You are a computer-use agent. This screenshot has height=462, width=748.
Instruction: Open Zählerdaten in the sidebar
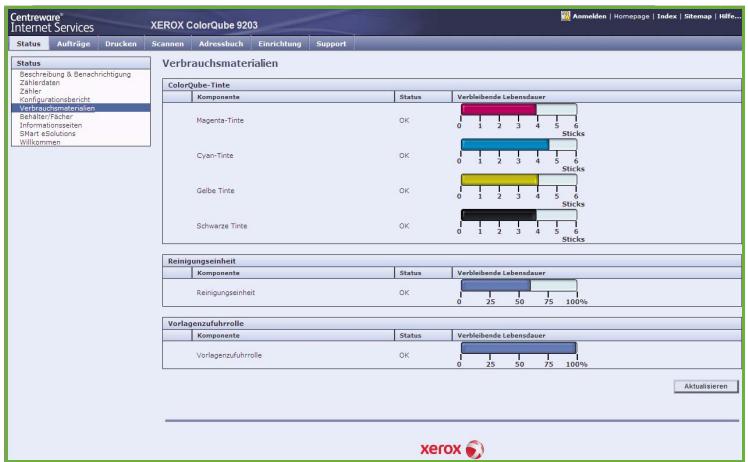coord(40,83)
